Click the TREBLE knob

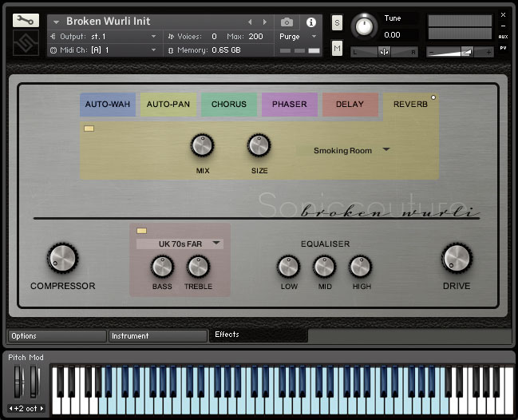[x=198, y=267]
